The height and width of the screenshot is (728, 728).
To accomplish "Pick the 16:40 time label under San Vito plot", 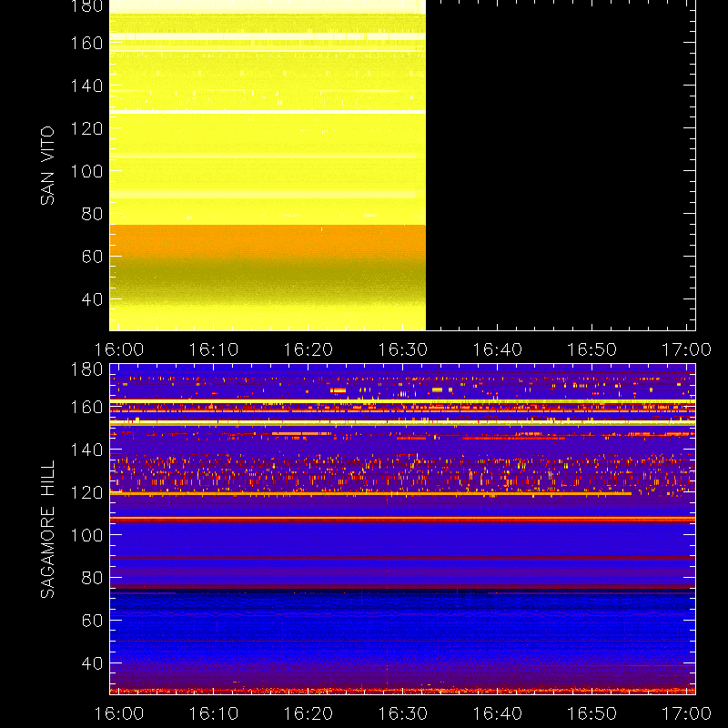I will (497, 349).
